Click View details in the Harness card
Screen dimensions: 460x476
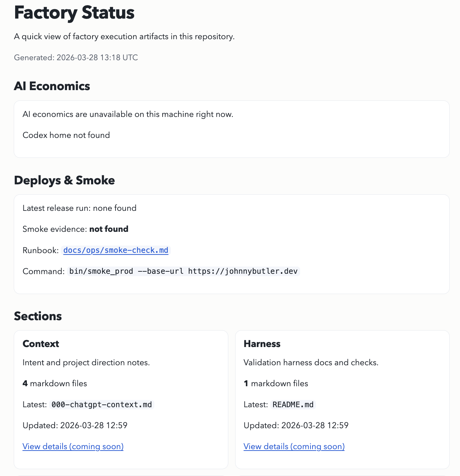pos(294,446)
